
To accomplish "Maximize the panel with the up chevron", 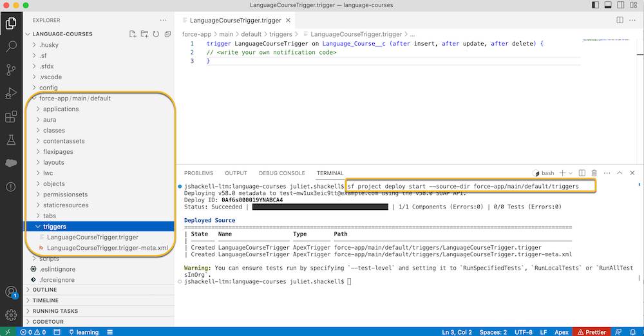I will (620, 173).
